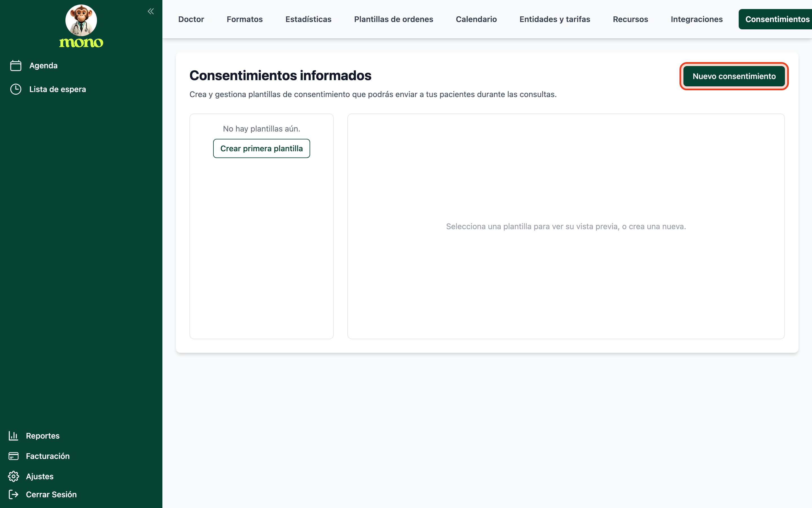Viewport: 812px width, 508px height.
Task: Click the Facturación card icon
Action: point(14,456)
